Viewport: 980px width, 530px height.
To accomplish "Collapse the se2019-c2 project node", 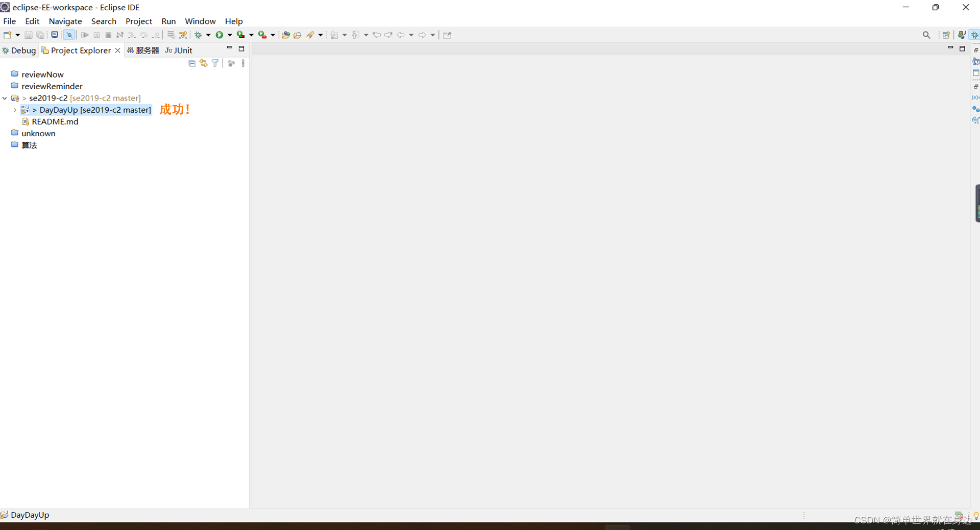I will pyautogui.click(x=5, y=98).
